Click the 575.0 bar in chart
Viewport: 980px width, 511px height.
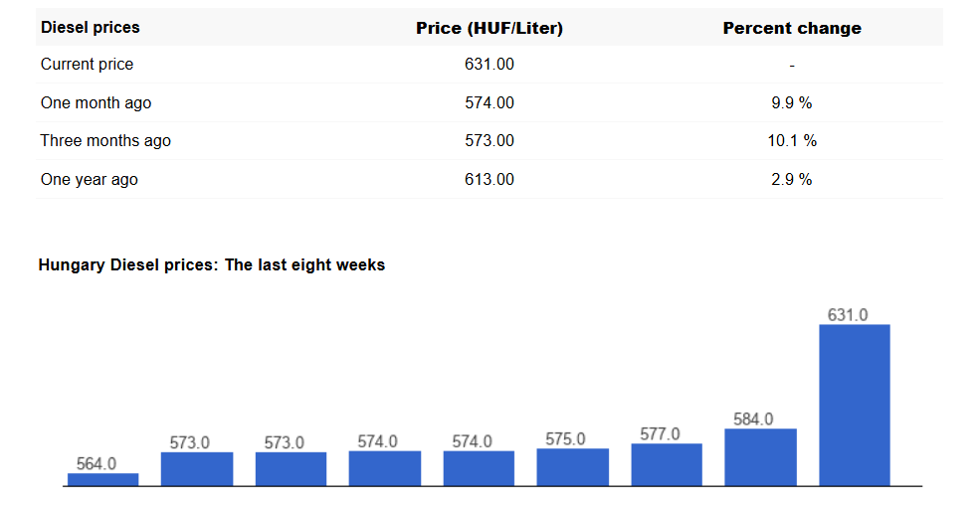click(x=572, y=467)
